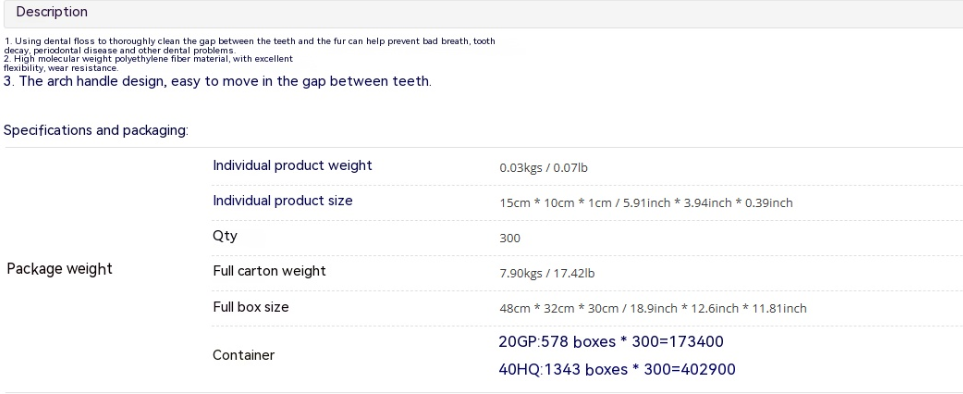Click the flexibility, wear resistance text line
The image size is (963, 394).
point(61,68)
